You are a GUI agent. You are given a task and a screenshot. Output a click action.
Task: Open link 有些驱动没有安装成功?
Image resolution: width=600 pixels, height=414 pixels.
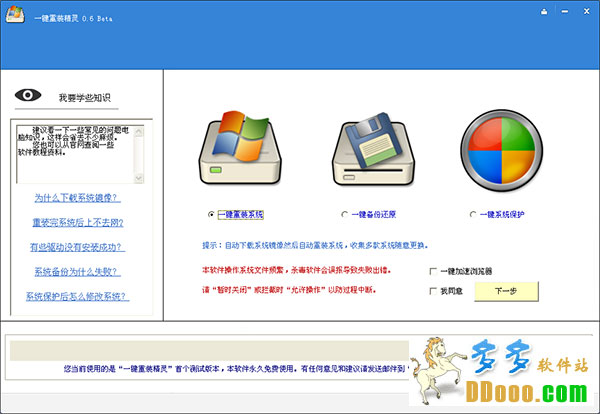click(x=77, y=247)
